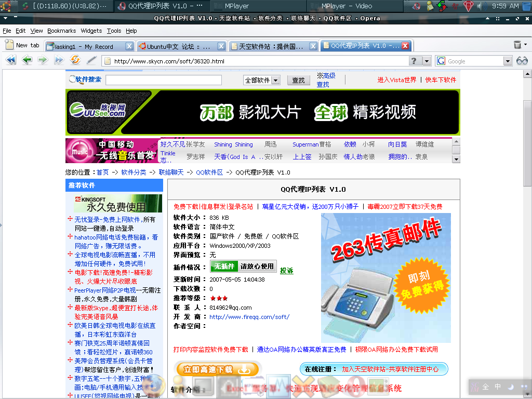Reload the page with the orange refresh icon
Screen dimensions: 532x399
(x=75, y=60)
